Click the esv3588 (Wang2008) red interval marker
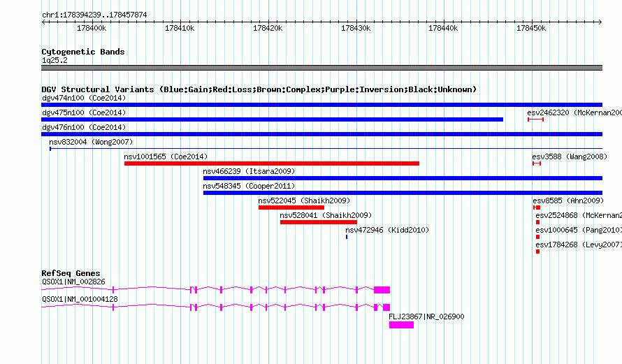The height and width of the screenshot is (364, 622). point(537,163)
